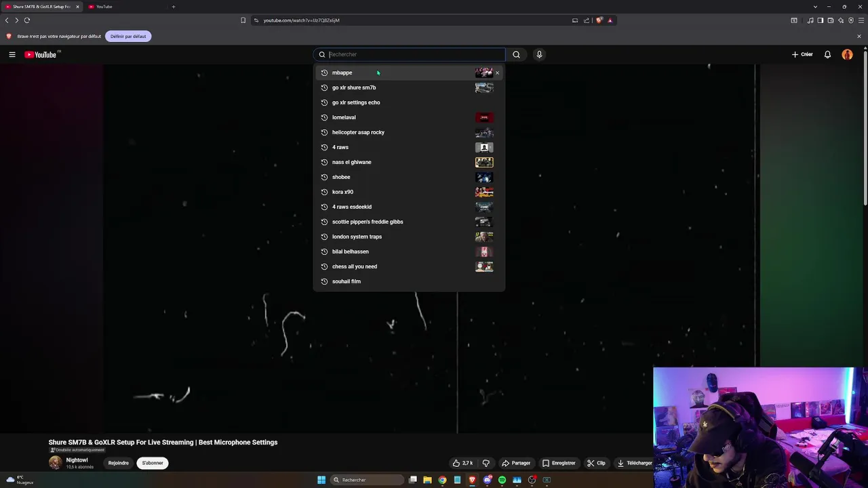The height and width of the screenshot is (488, 868).
Task: Select the 'kora x90' suggestion
Action: (x=409, y=192)
